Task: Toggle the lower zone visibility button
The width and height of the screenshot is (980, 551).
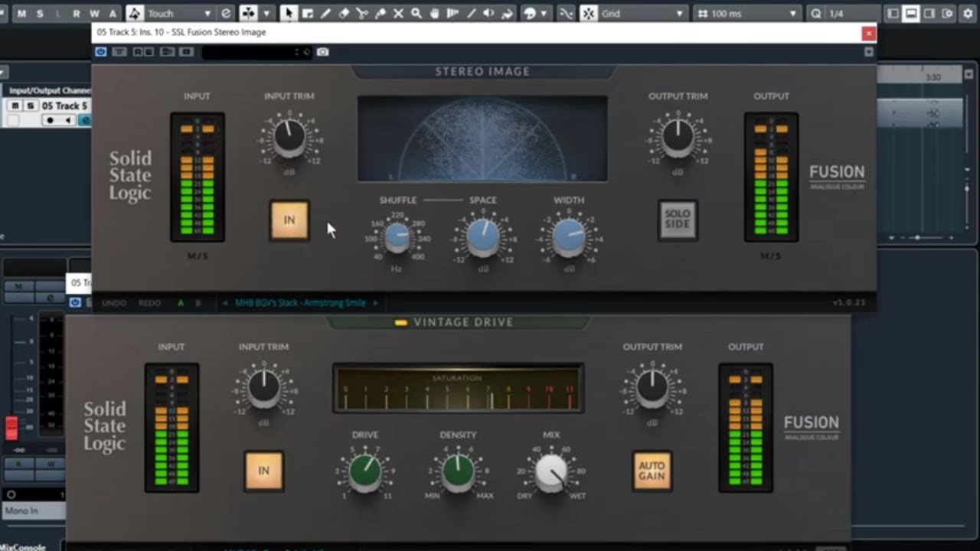Action: (910, 13)
